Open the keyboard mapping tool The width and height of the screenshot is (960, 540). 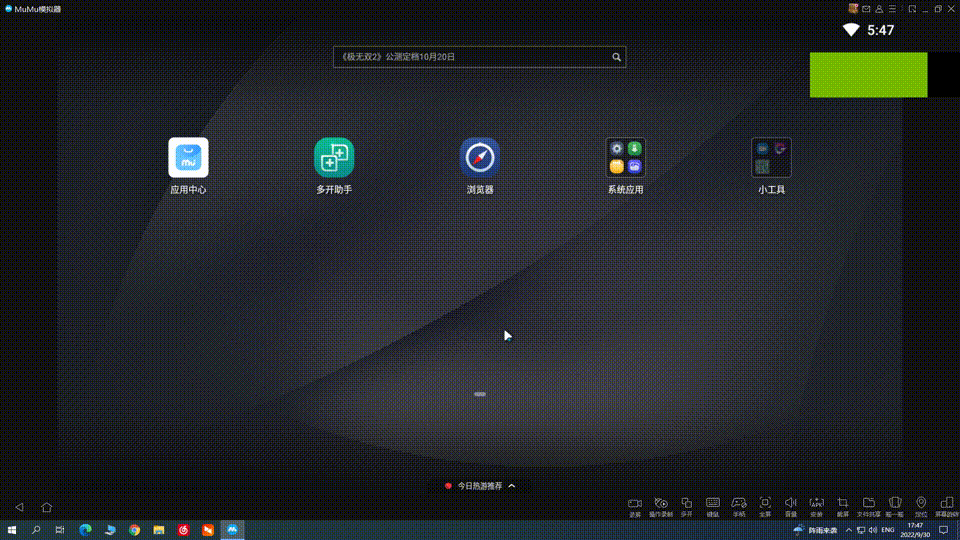tap(713, 506)
